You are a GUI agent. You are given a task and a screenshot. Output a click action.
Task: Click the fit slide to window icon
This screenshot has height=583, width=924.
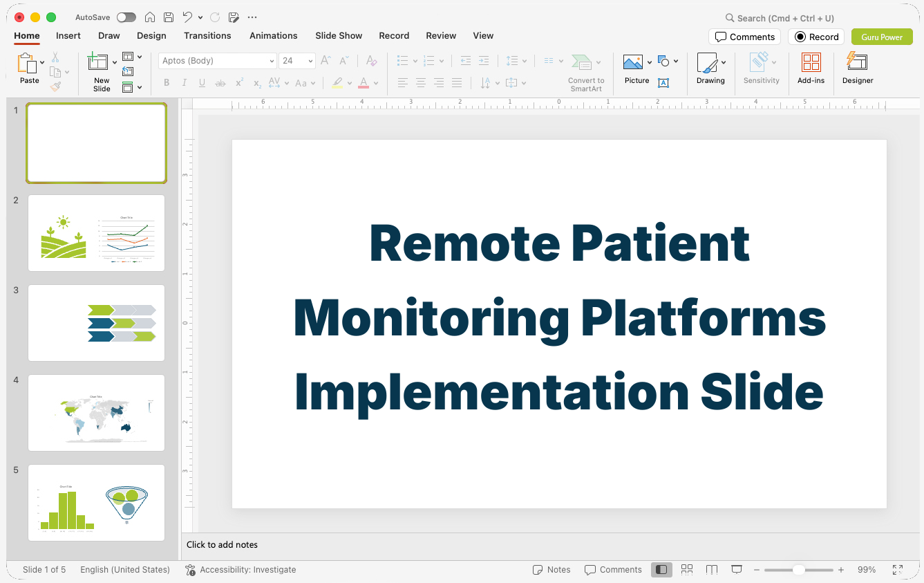tap(897, 570)
